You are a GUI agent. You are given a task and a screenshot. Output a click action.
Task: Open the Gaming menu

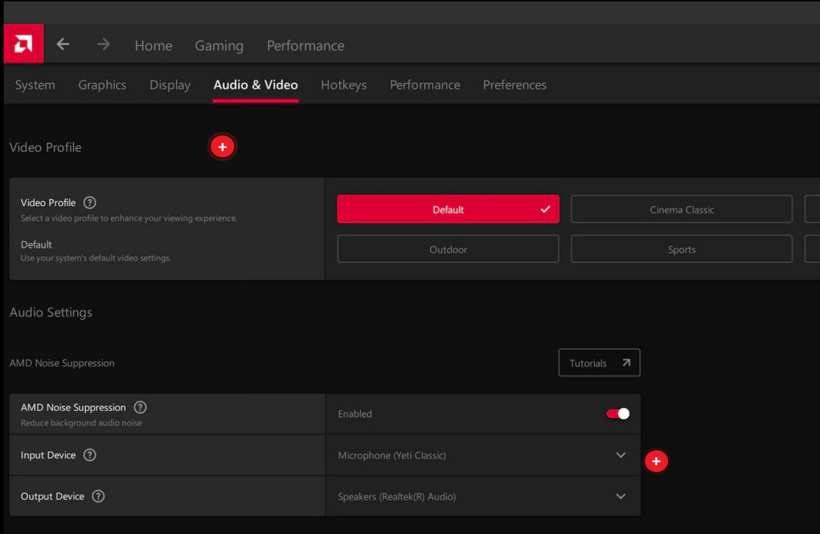pyautogui.click(x=219, y=45)
